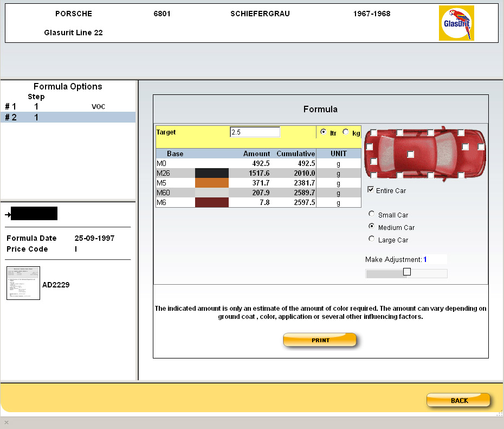Click the dark red M6 color swatch

click(x=212, y=202)
